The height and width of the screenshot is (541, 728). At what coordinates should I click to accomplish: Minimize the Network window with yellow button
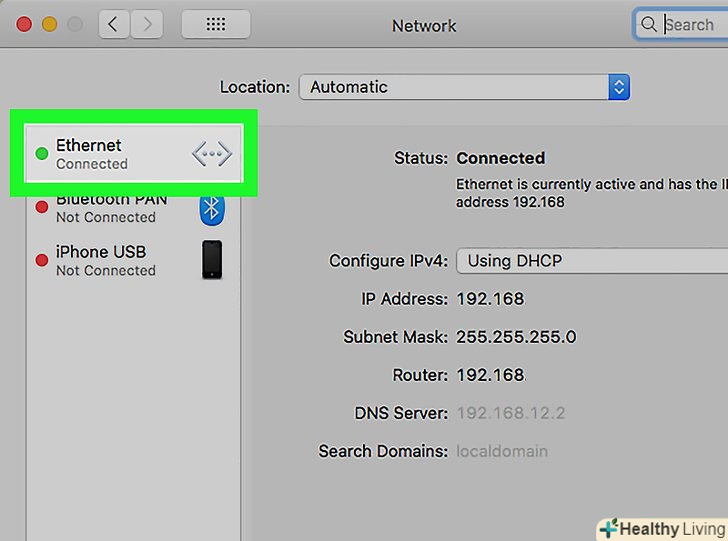pyautogui.click(x=49, y=24)
